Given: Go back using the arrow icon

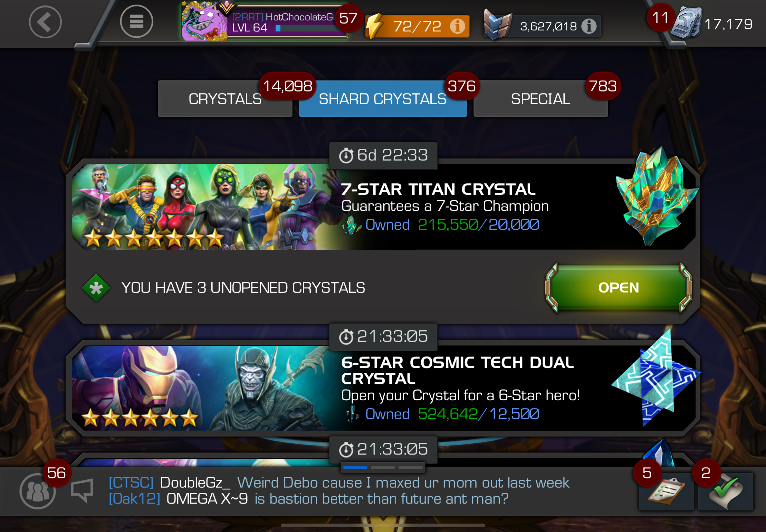Looking at the screenshot, I should tap(45, 22).
